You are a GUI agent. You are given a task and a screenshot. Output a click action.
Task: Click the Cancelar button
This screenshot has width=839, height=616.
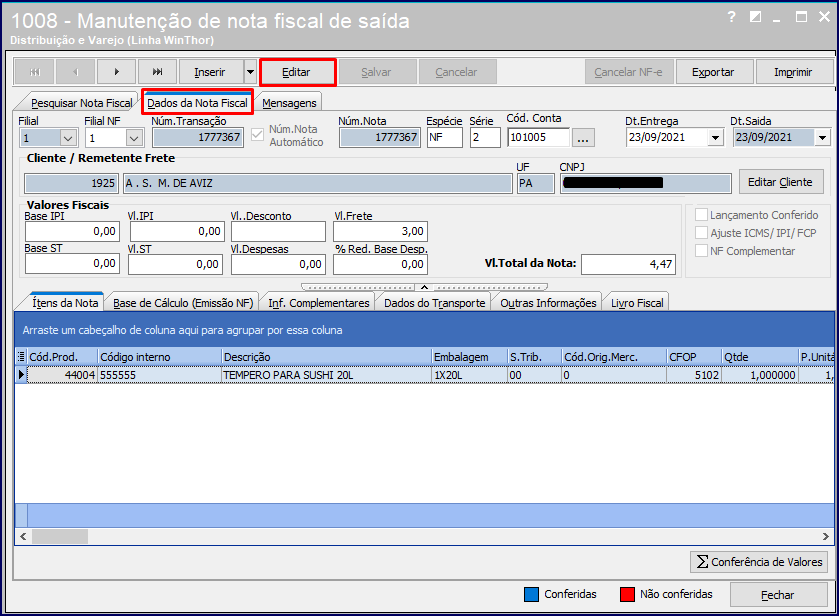[456, 72]
